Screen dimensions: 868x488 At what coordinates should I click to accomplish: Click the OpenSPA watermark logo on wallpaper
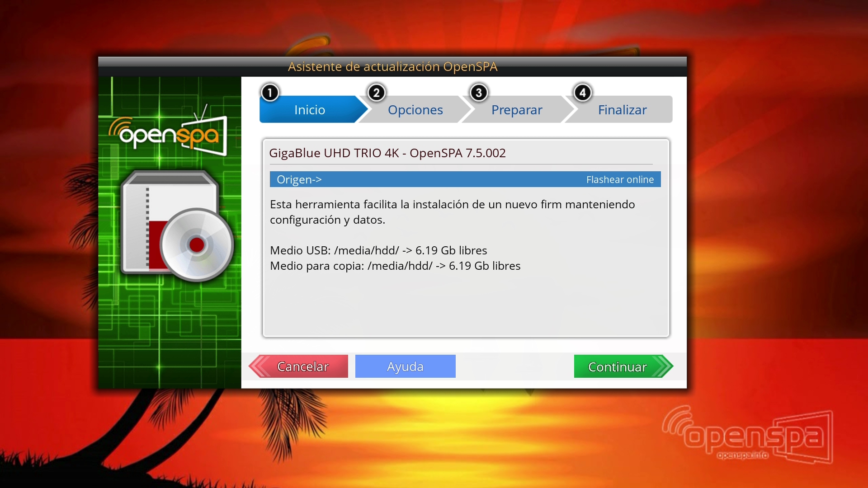point(748,436)
